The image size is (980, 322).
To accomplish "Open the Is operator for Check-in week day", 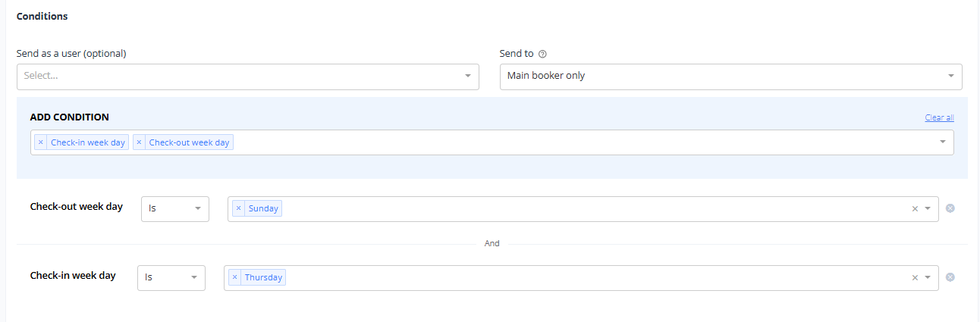I will [x=171, y=277].
